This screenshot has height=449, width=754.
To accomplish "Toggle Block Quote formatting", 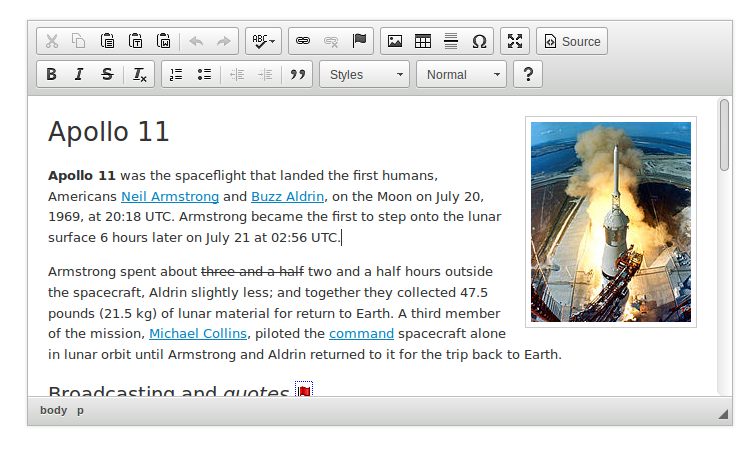I will (x=298, y=75).
